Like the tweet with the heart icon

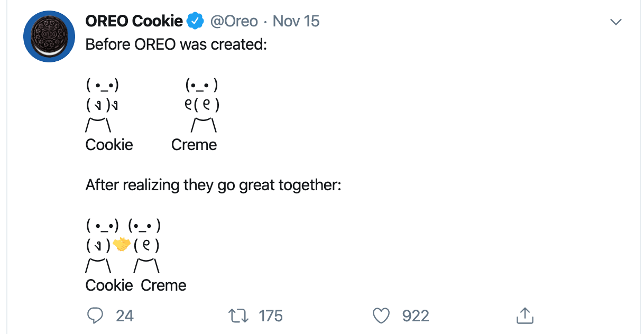381,316
